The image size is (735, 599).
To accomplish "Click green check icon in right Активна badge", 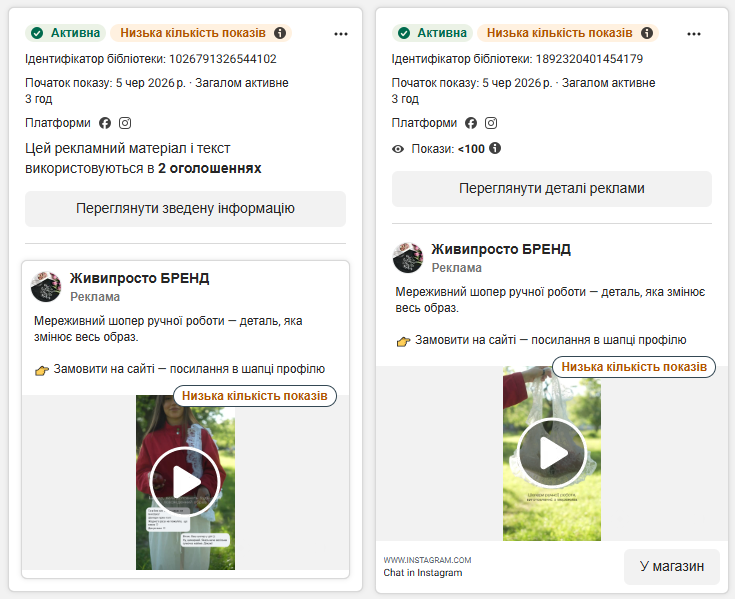I will point(404,33).
